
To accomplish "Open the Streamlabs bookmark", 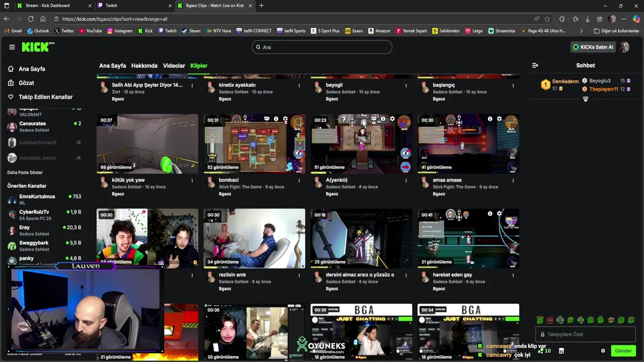I will point(502,31).
